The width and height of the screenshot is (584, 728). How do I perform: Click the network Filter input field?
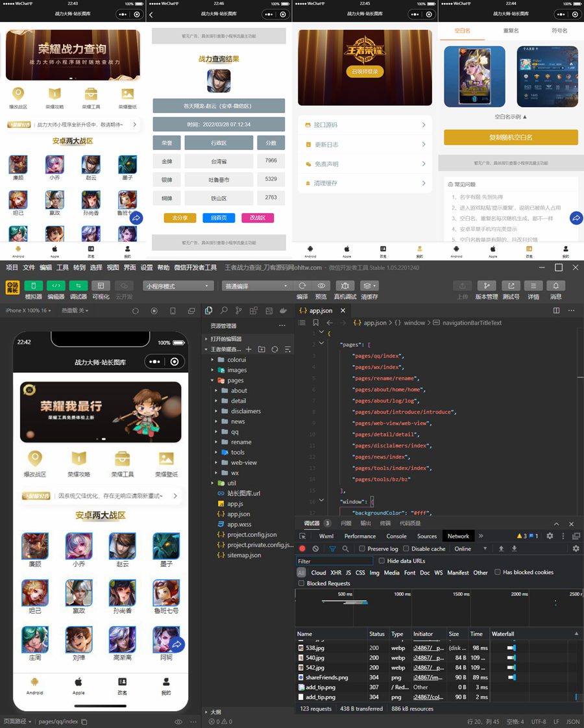pyautogui.click(x=334, y=561)
